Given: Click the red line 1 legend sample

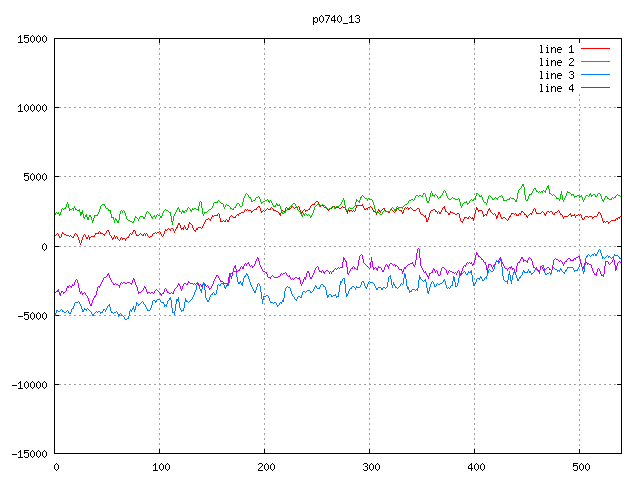Looking at the screenshot, I should pos(595,49).
